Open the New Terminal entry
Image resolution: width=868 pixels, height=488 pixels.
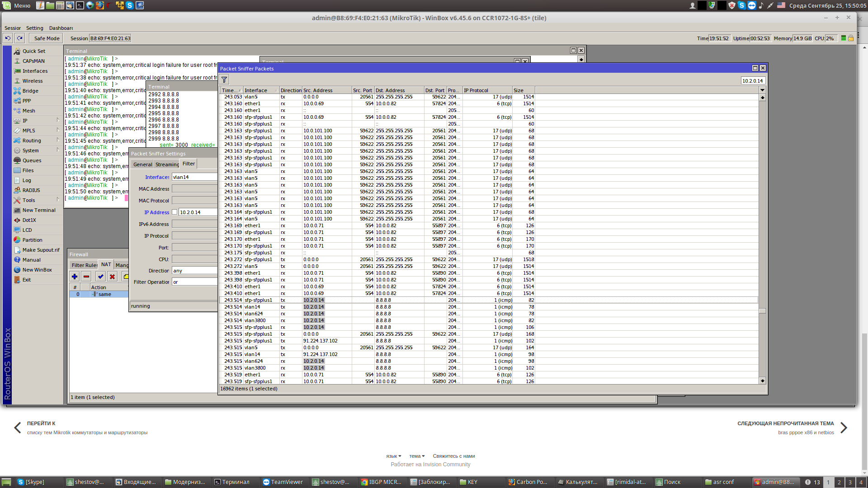[x=39, y=210]
